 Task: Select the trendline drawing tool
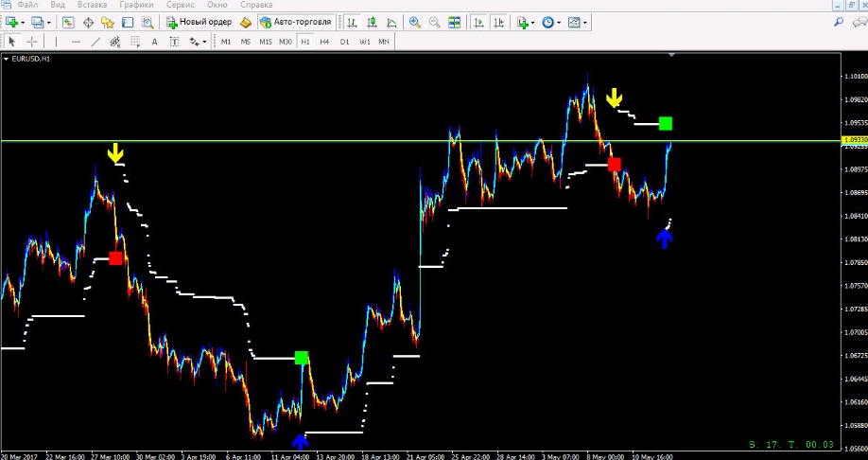95,42
